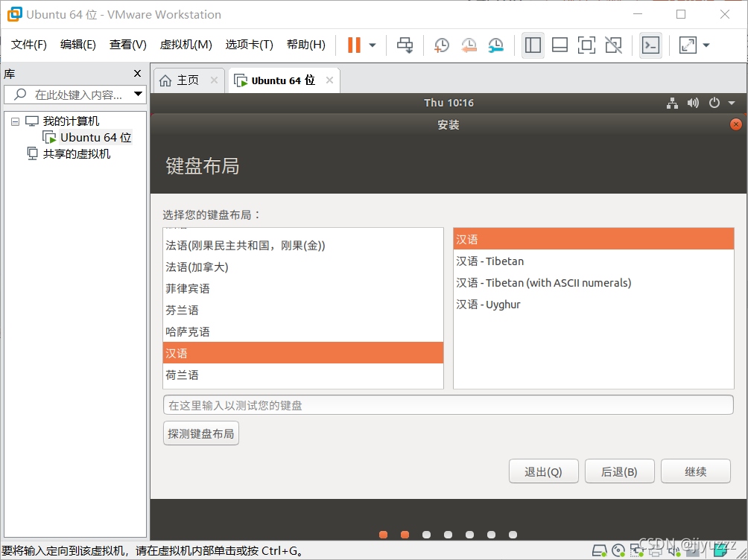This screenshot has height=560, width=748.
Task: Close the 主页 tab
Action: [214, 80]
